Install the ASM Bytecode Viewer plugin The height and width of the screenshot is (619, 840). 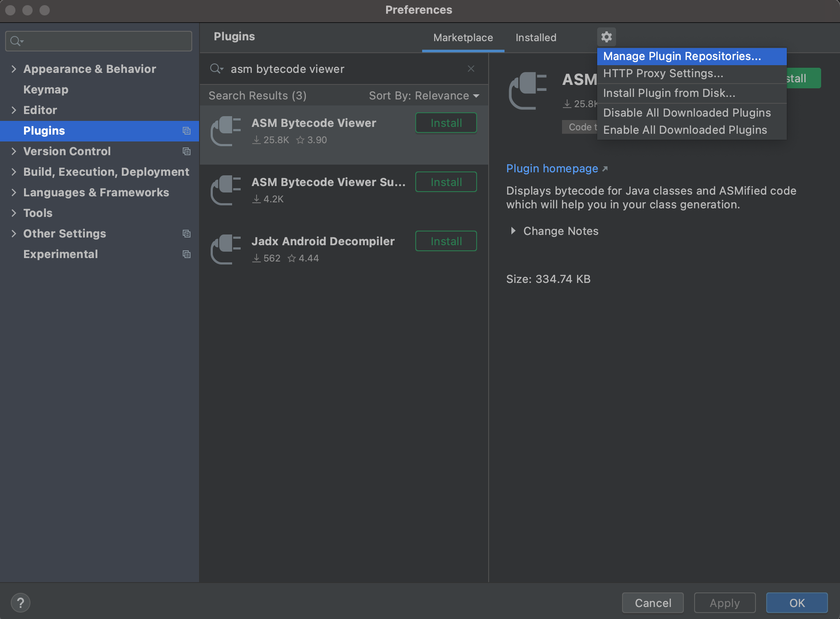pos(446,123)
